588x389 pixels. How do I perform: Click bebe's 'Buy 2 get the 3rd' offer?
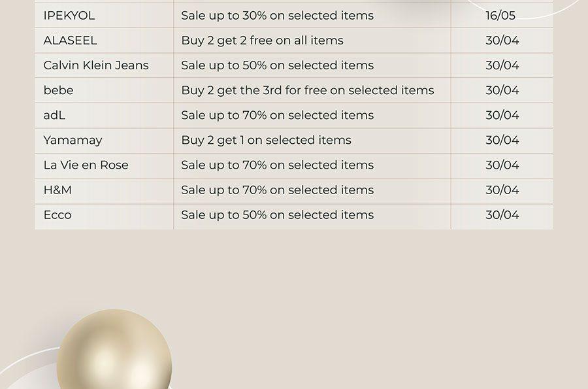pyautogui.click(x=308, y=90)
